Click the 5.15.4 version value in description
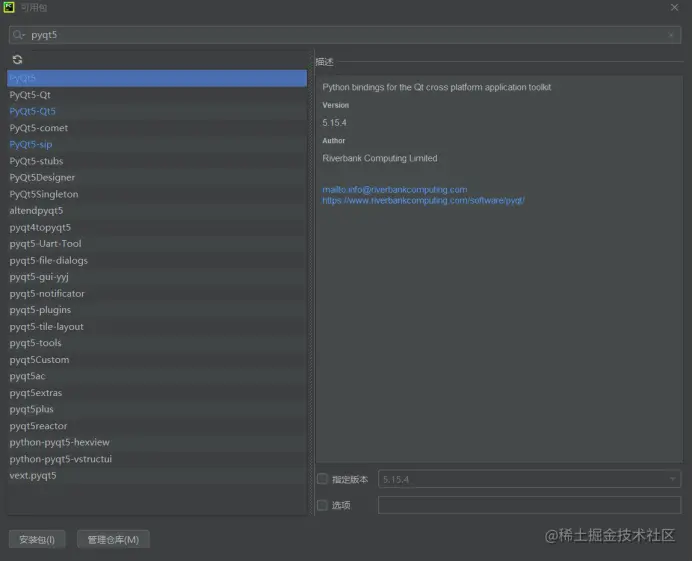 [335, 122]
